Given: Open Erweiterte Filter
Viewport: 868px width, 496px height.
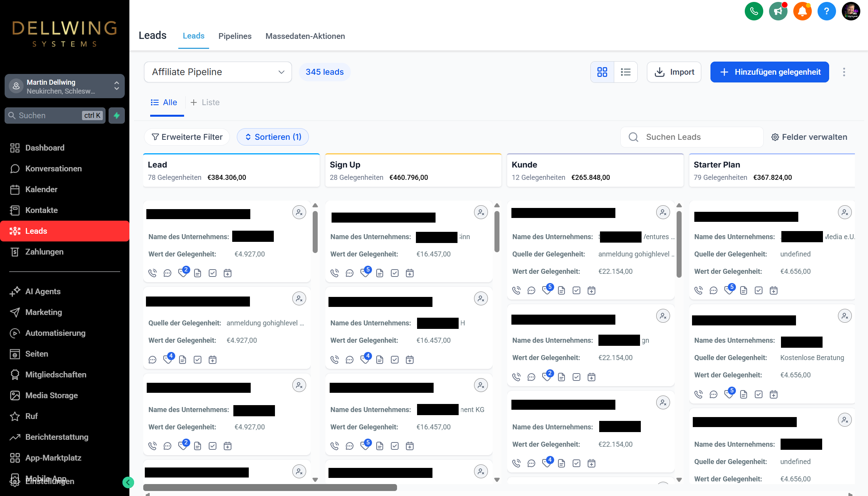Looking at the screenshot, I should pyautogui.click(x=187, y=137).
